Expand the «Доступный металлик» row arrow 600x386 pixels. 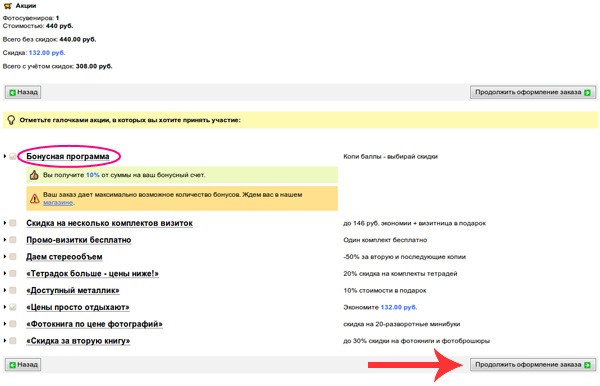[x=5, y=290]
